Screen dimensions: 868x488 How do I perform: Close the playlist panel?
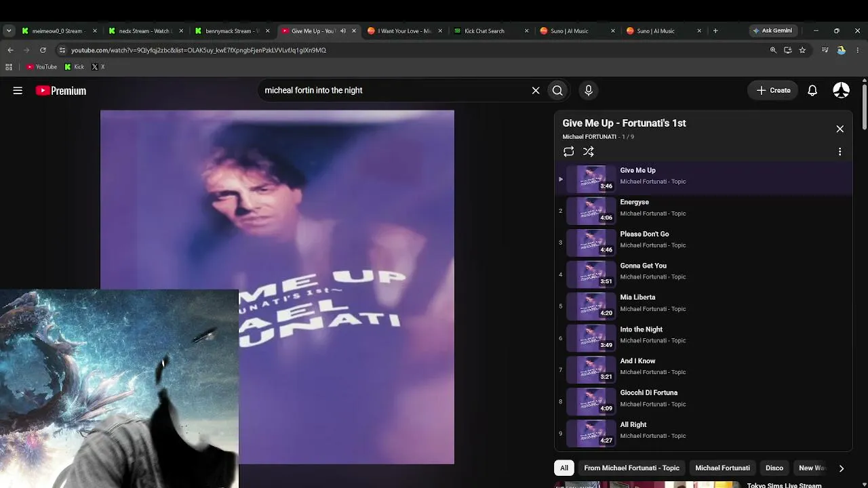840,129
